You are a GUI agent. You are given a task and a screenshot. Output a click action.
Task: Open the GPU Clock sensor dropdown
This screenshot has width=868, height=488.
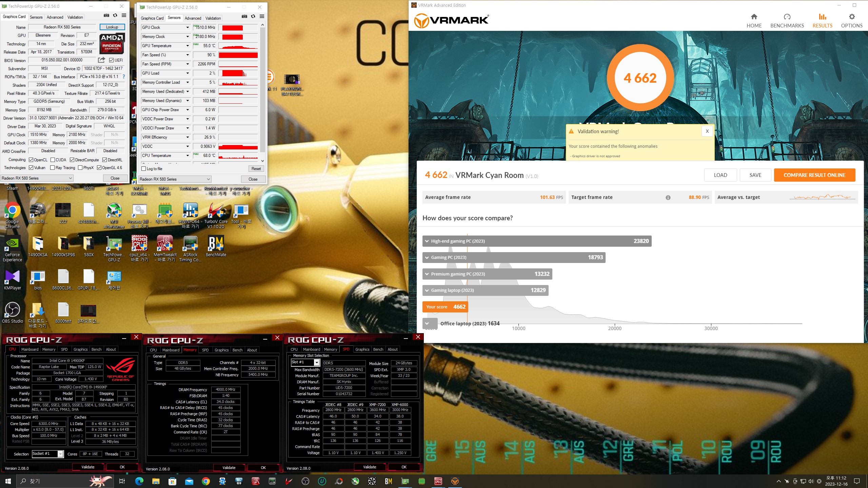pyautogui.click(x=188, y=27)
